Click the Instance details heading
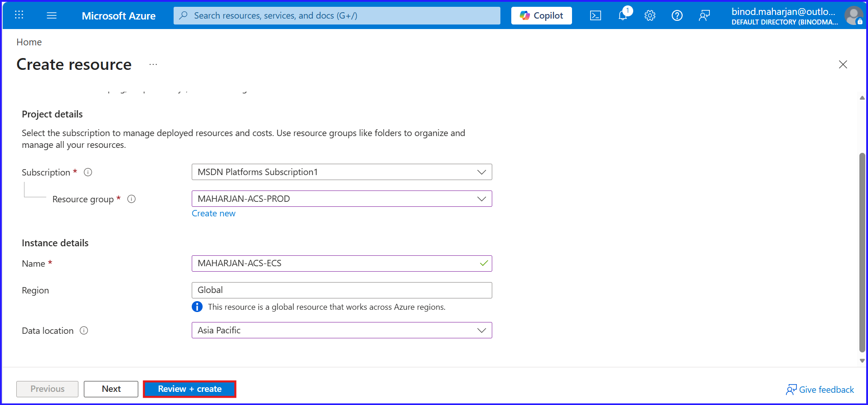Image resolution: width=868 pixels, height=405 pixels. point(55,243)
